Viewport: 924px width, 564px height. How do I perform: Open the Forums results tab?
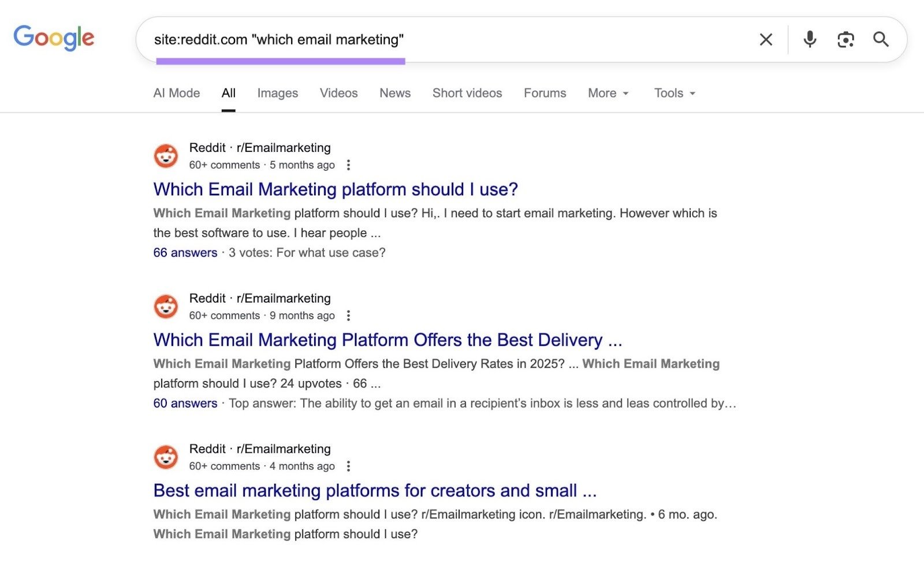point(545,93)
